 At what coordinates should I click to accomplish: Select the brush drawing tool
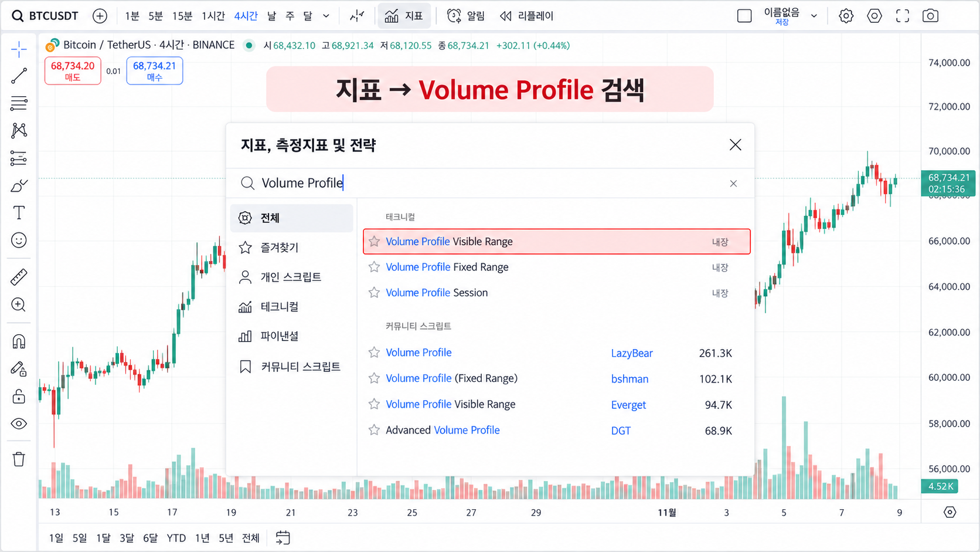(x=19, y=185)
